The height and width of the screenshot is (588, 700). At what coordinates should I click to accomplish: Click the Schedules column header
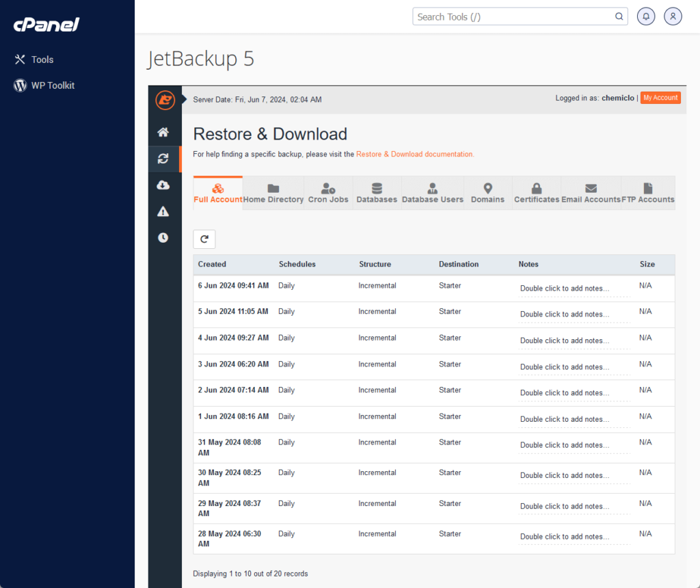tap(297, 265)
